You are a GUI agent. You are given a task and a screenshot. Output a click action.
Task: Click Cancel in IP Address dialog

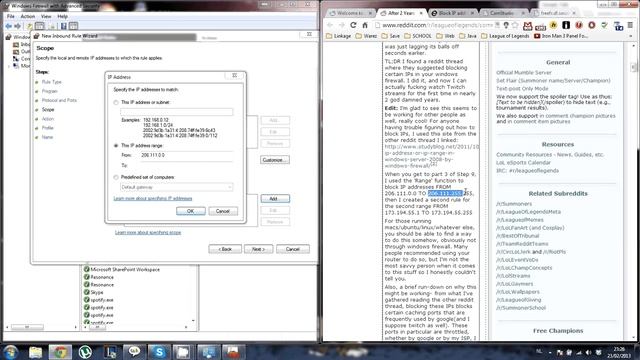223,211
